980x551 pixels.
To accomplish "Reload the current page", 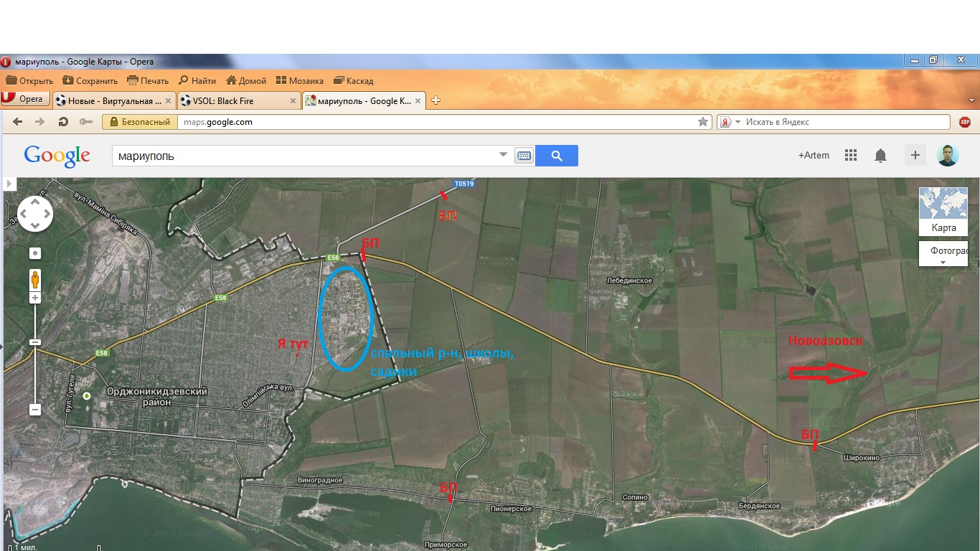I will pos(63,122).
